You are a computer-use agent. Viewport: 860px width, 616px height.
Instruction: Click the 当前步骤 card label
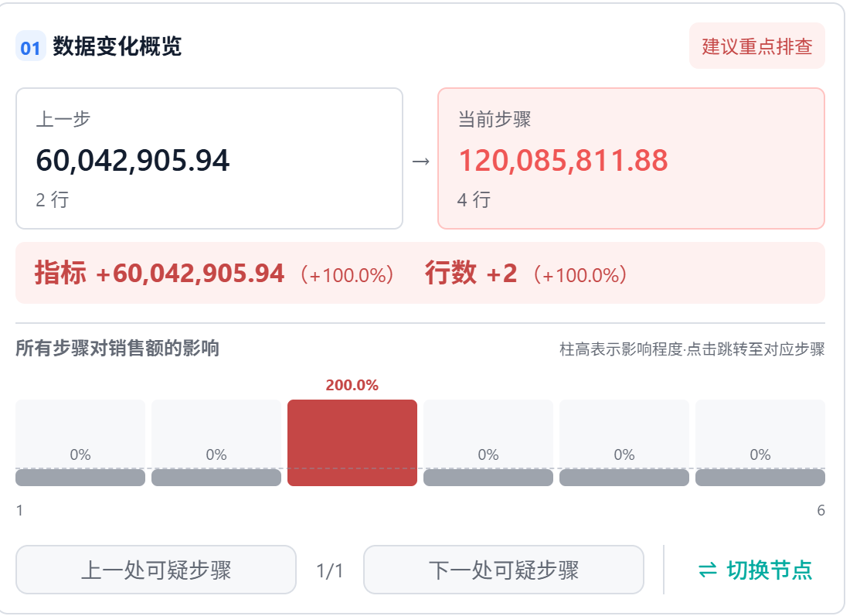pyautogui.click(x=495, y=119)
